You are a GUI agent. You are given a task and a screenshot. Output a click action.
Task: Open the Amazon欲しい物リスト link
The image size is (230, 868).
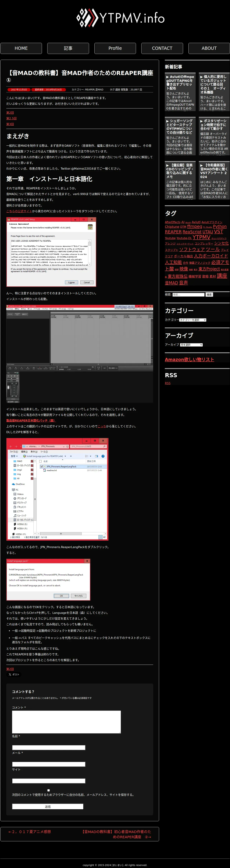(x=189, y=359)
